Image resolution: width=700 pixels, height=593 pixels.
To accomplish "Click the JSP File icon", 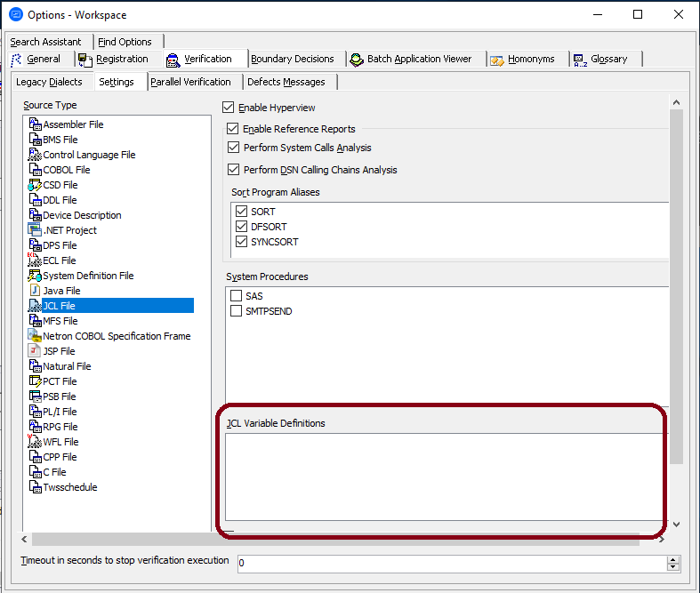I will point(35,351).
